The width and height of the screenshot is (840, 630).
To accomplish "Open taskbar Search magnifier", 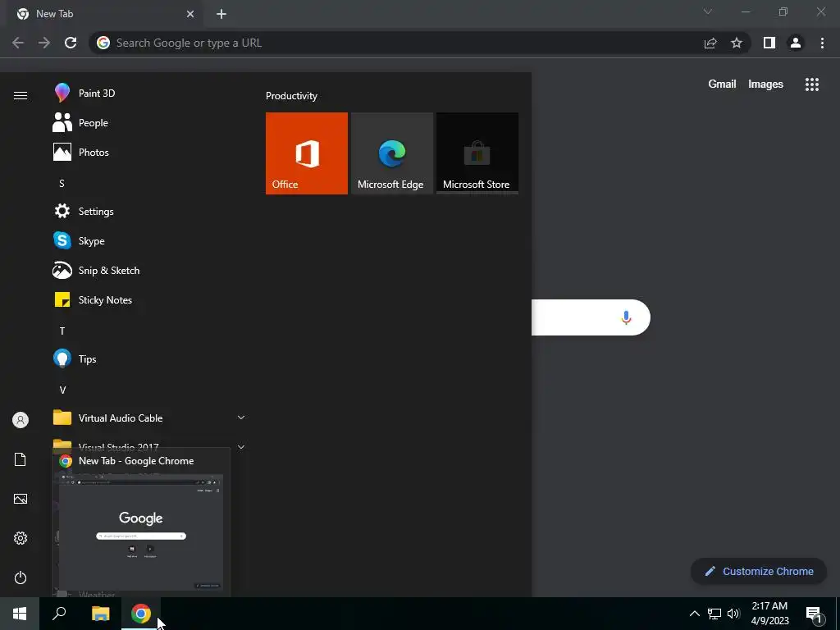I will click(59, 614).
